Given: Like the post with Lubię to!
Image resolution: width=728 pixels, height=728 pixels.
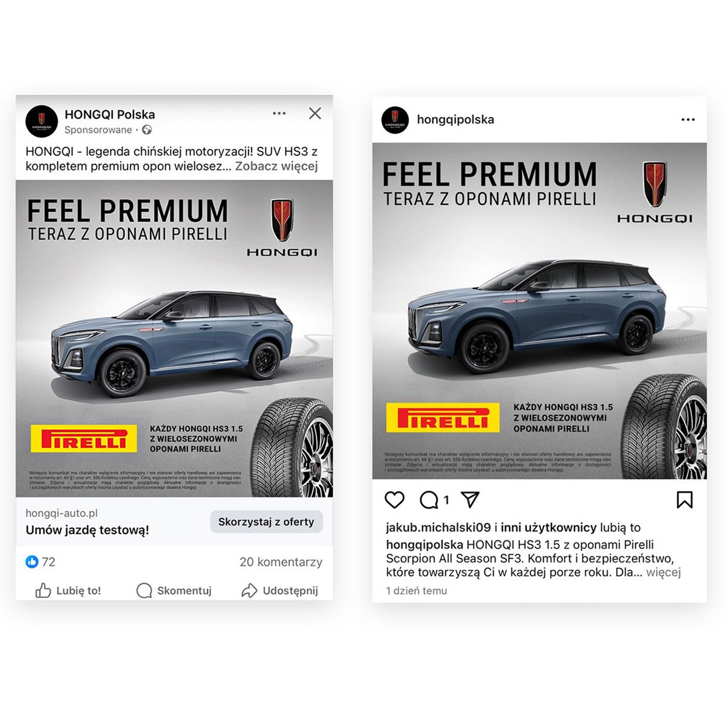Looking at the screenshot, I should (x=68, y=591).
